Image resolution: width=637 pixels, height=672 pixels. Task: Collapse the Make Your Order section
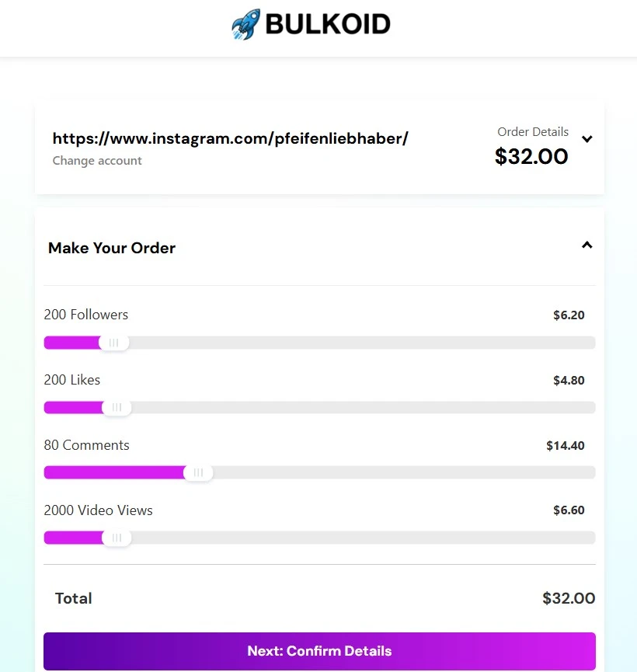click(587, 244)
